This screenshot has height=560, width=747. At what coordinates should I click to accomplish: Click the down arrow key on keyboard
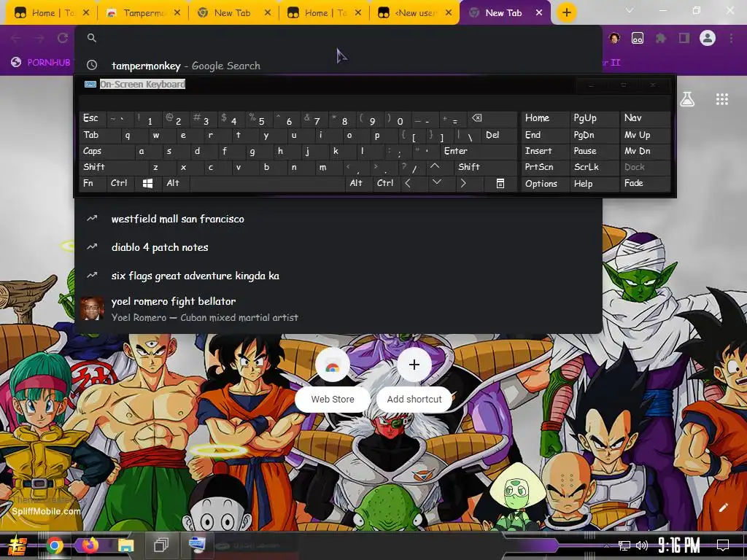click(x=437, y=183)
